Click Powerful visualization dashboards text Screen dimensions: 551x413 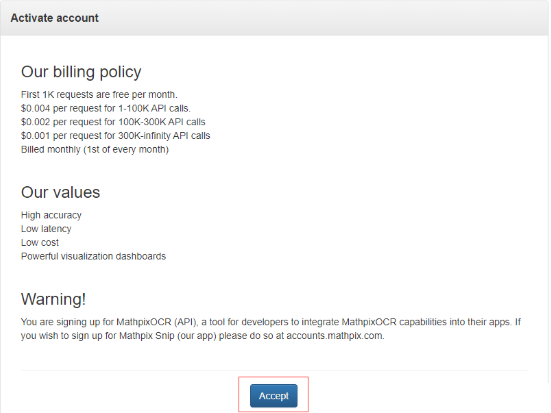93,256
